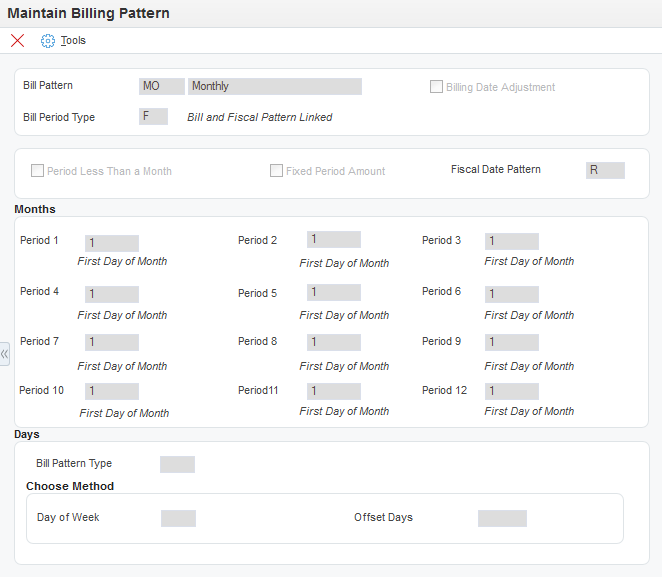The height and width of the screenshot is (577, 662).
Task: Click the Period 6 value field
Action: pos(512,294)
